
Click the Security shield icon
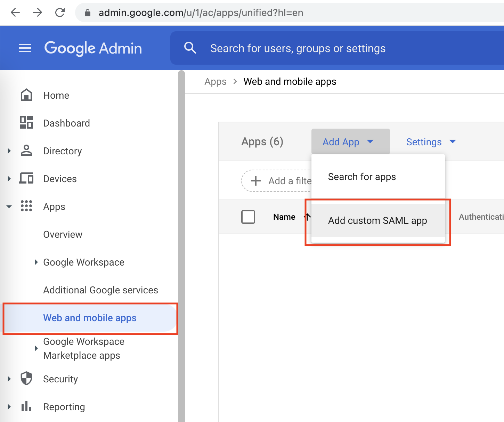coord(26,379)
